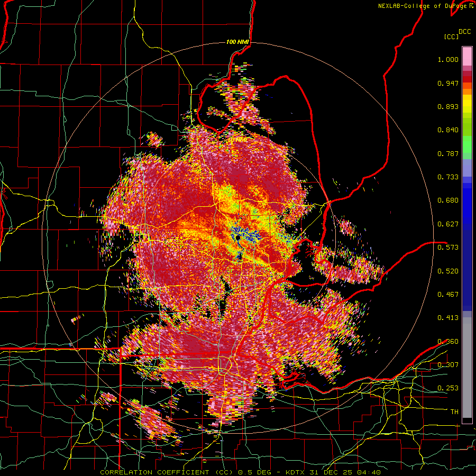Click the 0.787 legend value
The height and width of the screenshot is (476, 476).
point(448,153)
